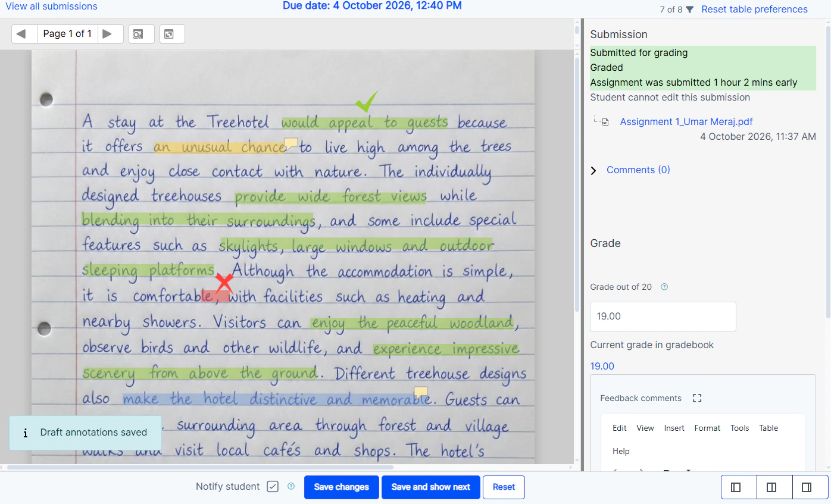Viewport: 831px width, 504px height.
Task: Click the PDF viewer vertical scrollbar
Action: pos(577,183)
